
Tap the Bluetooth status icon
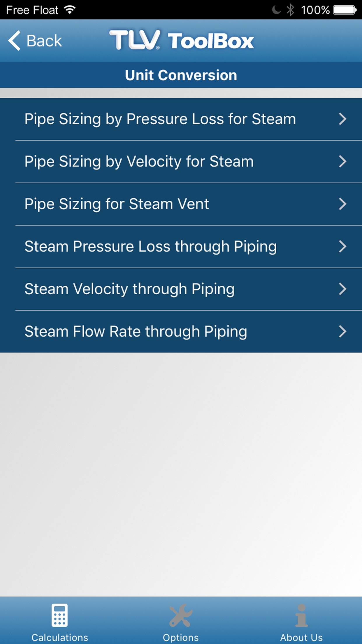point(290,10)
